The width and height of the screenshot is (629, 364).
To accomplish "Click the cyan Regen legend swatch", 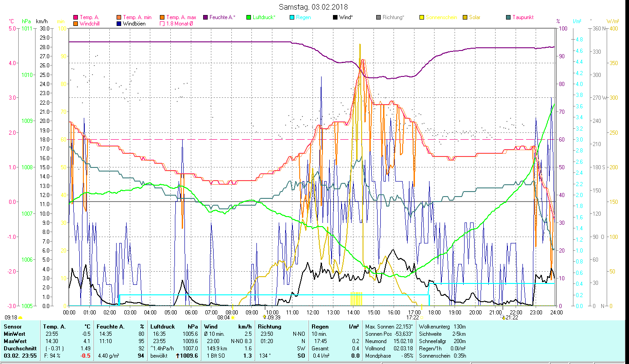I will (x=291, y=18).
